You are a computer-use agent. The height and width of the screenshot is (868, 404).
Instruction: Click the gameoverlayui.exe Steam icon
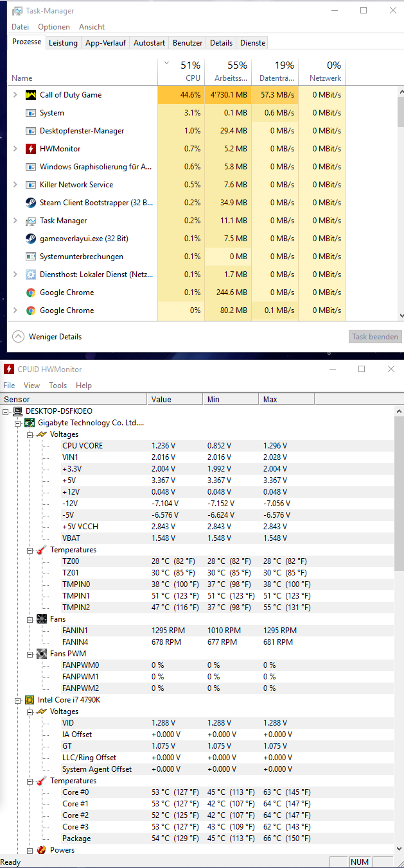(x=30, y=239)
